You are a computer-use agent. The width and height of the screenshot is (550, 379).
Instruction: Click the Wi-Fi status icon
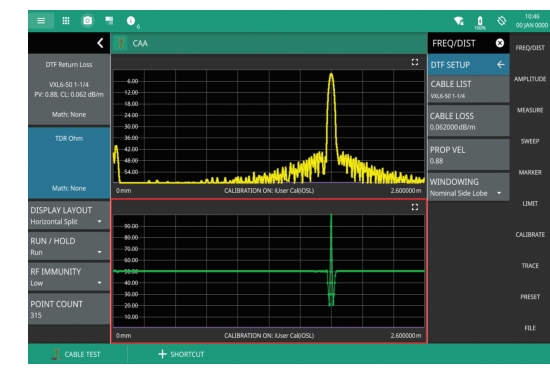459,21
